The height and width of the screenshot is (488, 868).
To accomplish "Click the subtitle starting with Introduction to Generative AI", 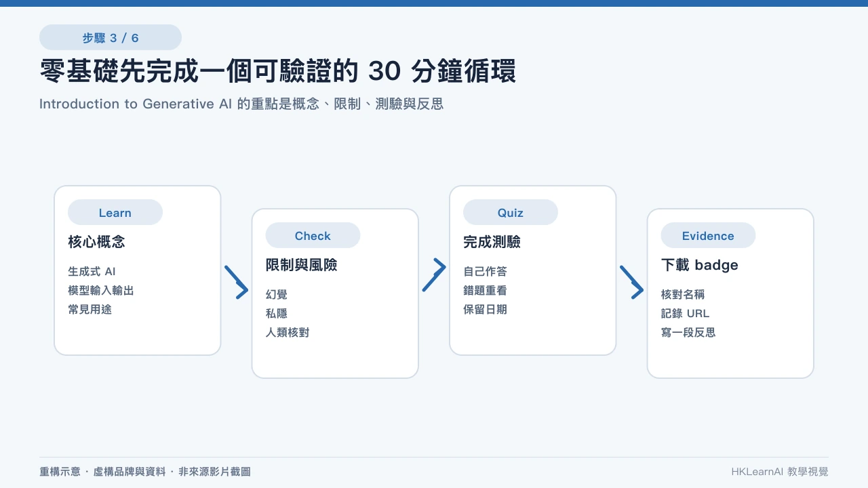I will [x=241, y=104].
